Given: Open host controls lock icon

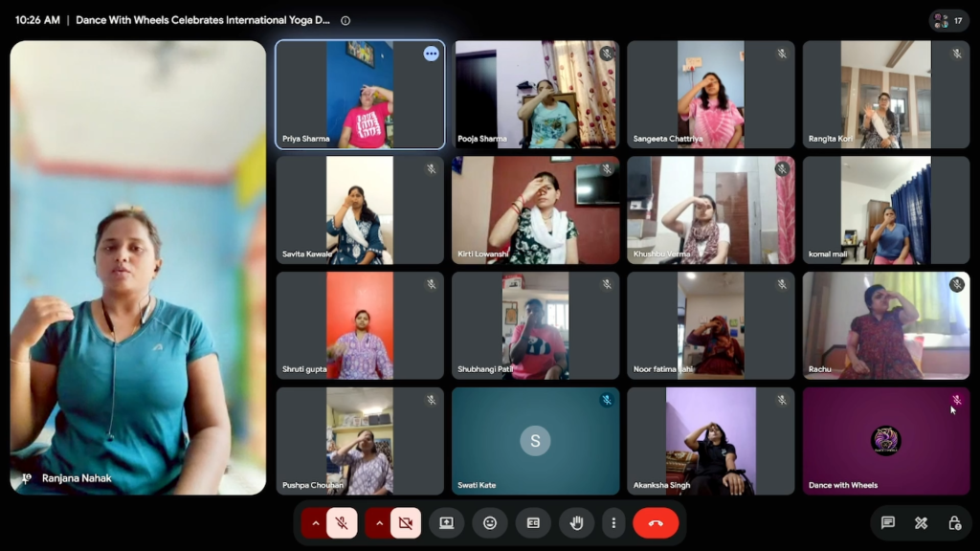Looking at the screenshot, I should point(954,523).
